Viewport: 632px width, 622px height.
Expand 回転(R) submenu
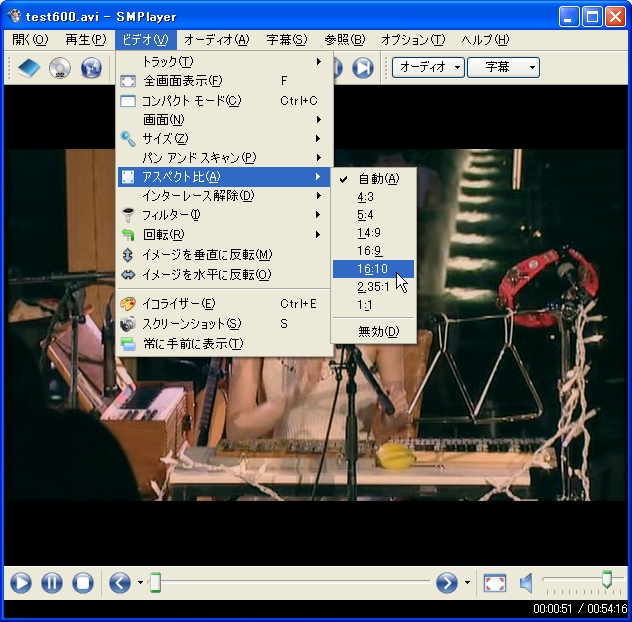pyautogui.click(x=225, y=234)
